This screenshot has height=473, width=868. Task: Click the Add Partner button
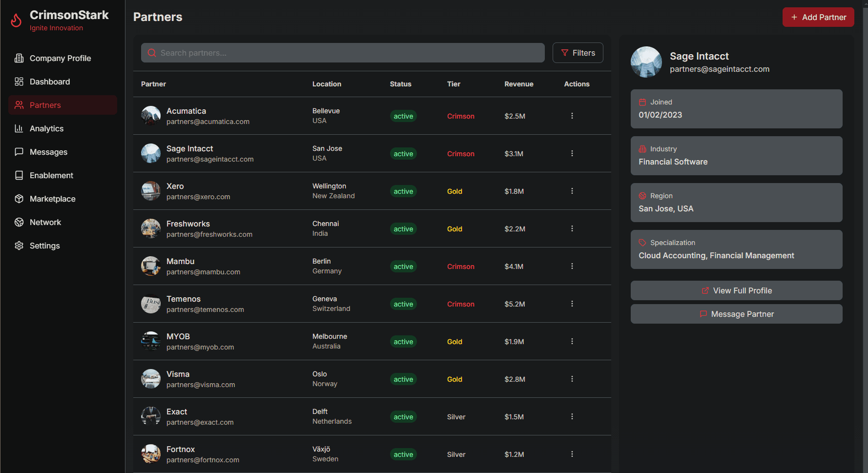[818, 17]
